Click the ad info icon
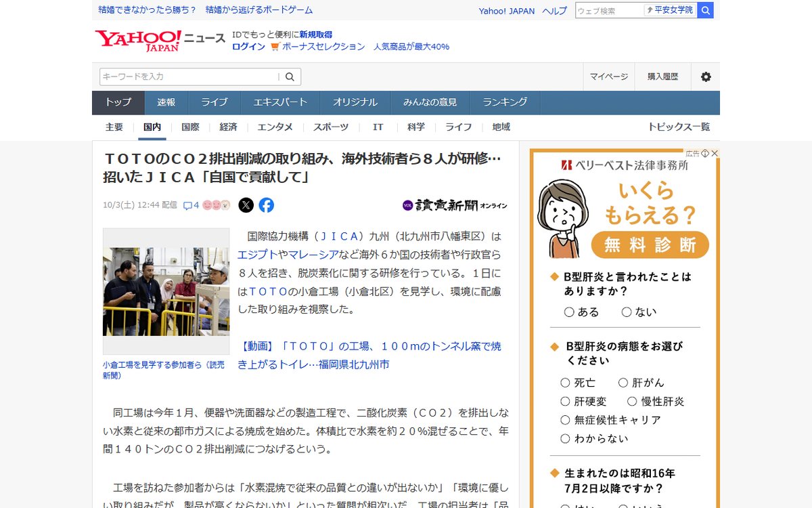The width and height of the screenshot is (812, 508). 705,153
